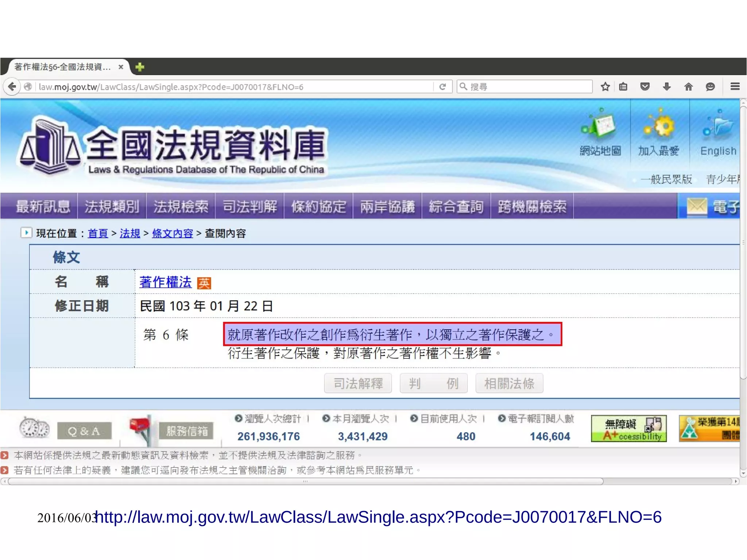Viewport: 747px width, 560px height.
Task: Open the Pocket save icon
Action: click(x=645, y=86)
